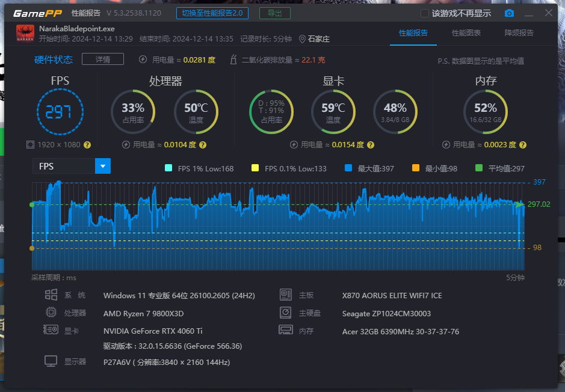Screen dimensions: 565x392
Task: Click the GamePP logo
Action: 37,13
